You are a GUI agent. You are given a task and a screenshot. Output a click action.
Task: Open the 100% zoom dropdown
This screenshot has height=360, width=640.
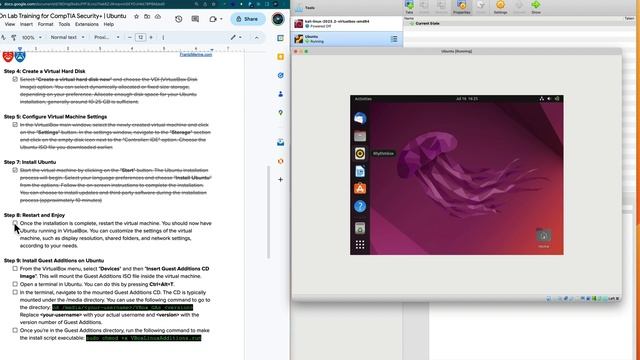pos(31,37)
